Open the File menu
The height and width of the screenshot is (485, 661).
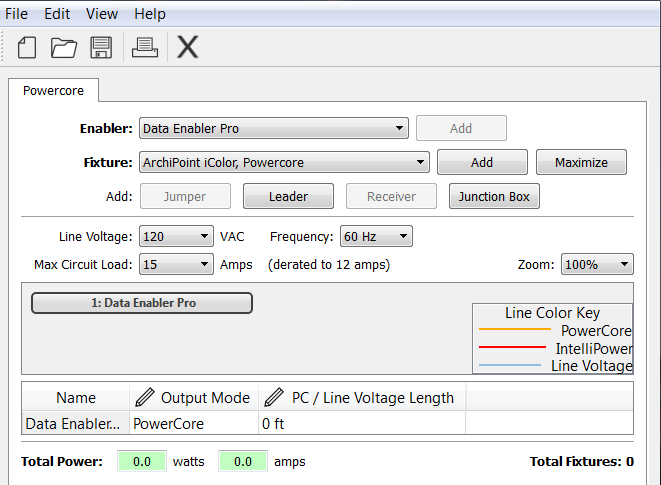tap(16, 14)
